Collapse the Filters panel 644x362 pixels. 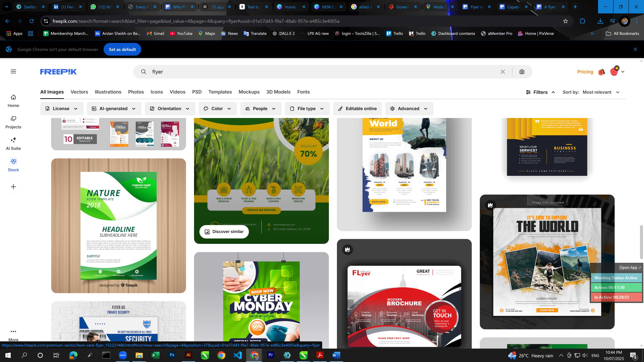click(x=541, y=92)
